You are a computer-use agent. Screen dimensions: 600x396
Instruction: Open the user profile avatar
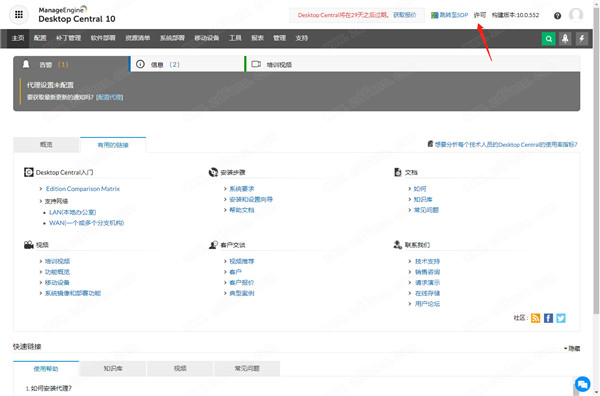point(576,15)
